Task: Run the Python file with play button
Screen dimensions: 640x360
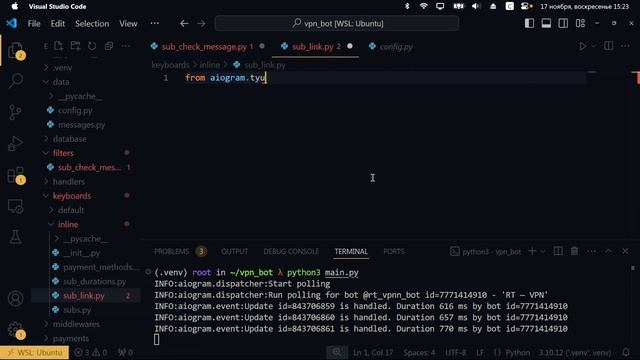Action: (583, 46)
